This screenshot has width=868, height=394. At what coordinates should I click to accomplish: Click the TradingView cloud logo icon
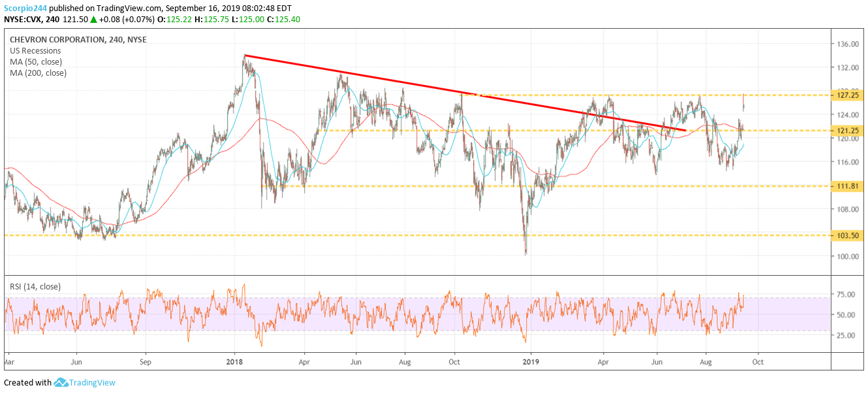click(x=61, y=382)
